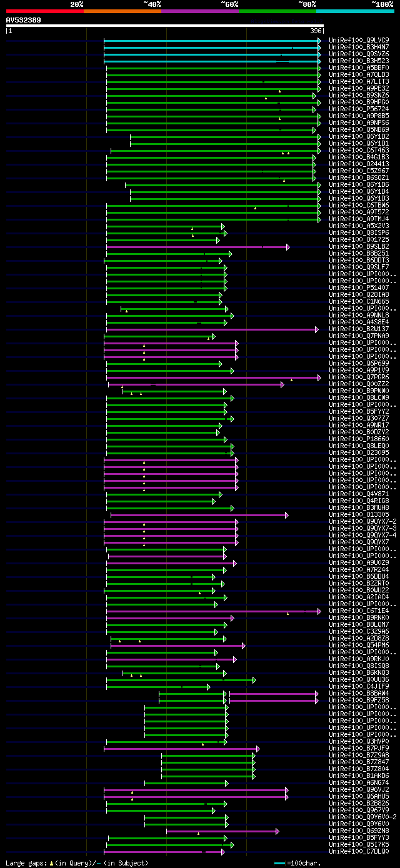Viewport: 400px width, 868px height.
Task: Select the UniRef100_Q6Y1D6 label
Action: tap(359, 184)
